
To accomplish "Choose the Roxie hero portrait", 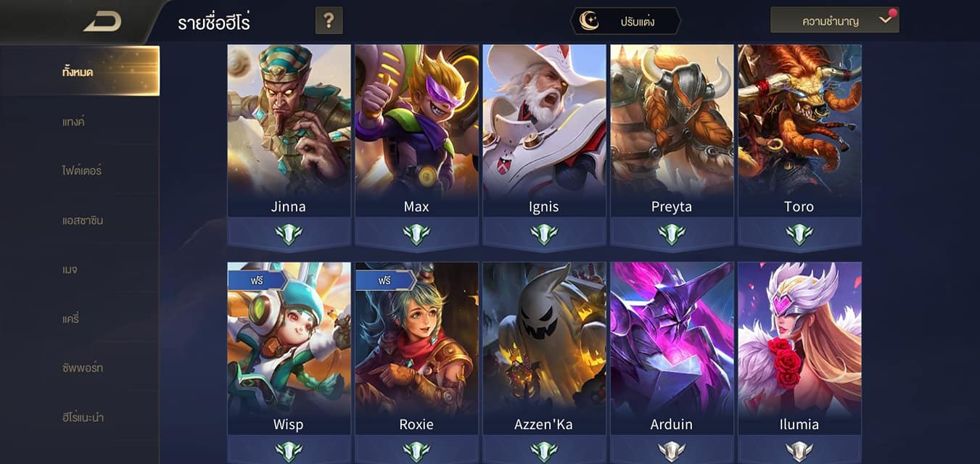I will 416,348.
